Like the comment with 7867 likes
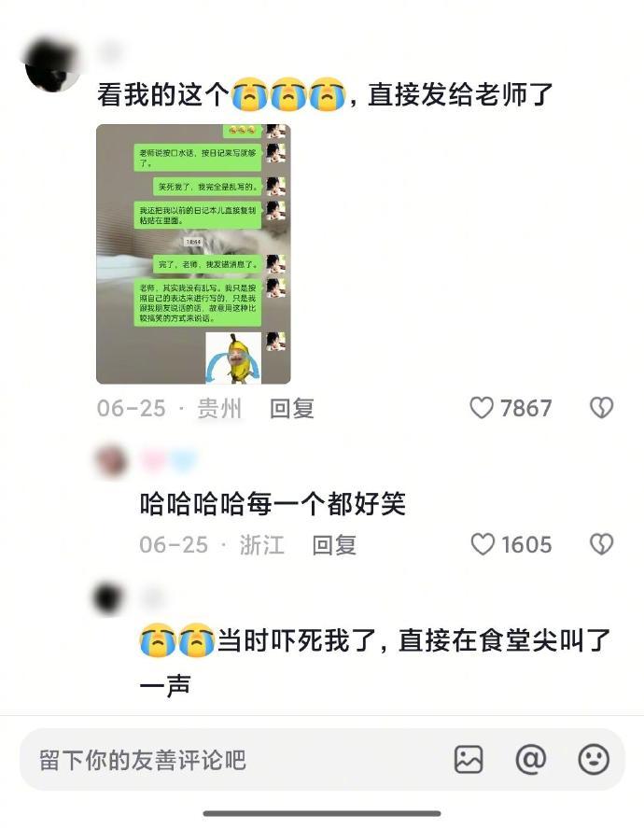This screenshot has width=644, height=828. [481, 408]
